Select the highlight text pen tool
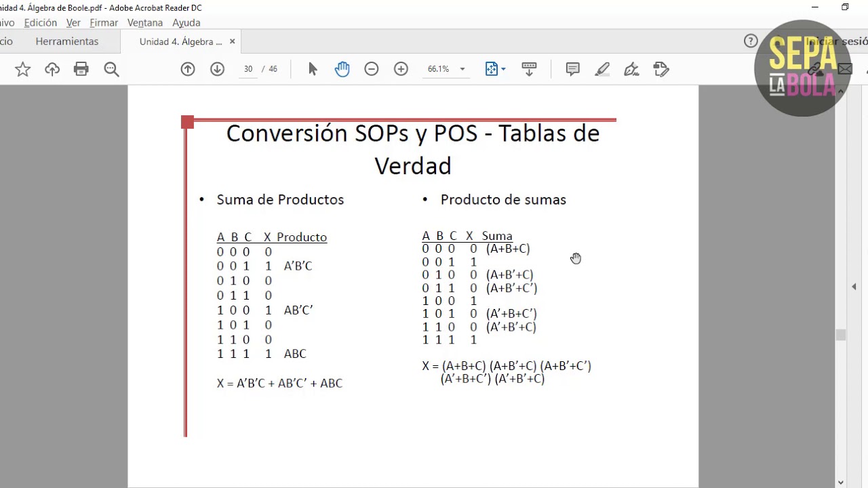 (602, 69)
